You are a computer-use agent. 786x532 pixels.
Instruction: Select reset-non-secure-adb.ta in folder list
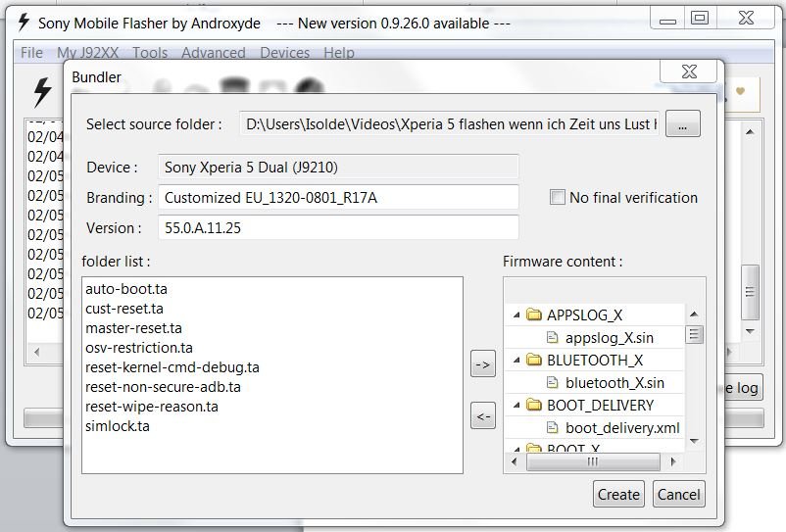163,387
